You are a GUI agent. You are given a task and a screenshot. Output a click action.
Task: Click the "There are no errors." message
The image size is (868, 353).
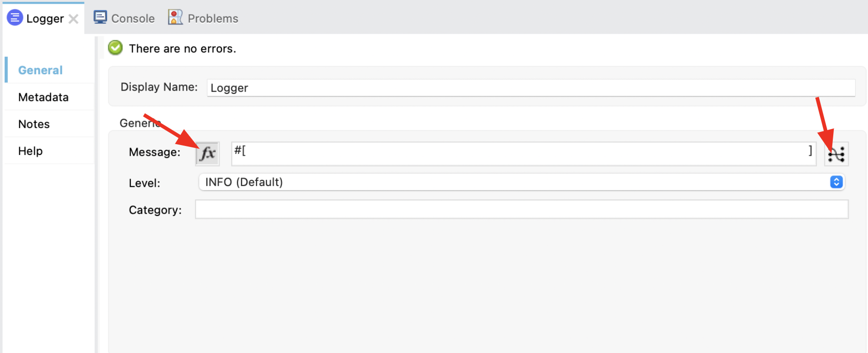tap(183, 49)
